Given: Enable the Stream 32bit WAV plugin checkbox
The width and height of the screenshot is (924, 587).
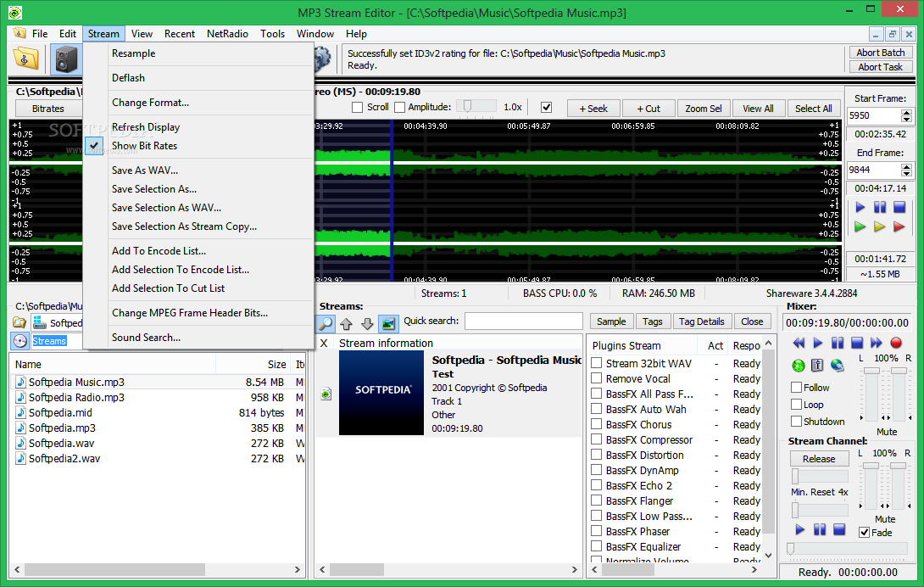Looking at the screenshot, I should click(x=596, y=363).
